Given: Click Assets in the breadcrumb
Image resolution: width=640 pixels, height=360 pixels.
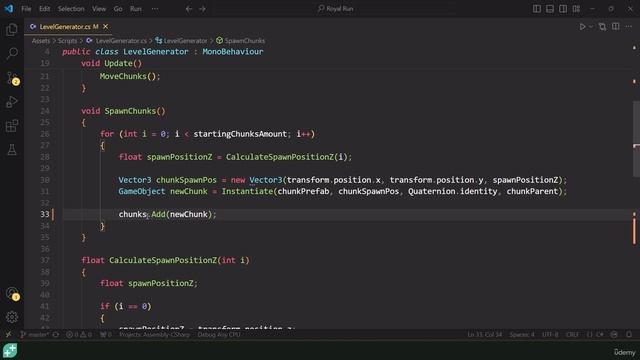Looking at the screenshot, I should point(41,41).
